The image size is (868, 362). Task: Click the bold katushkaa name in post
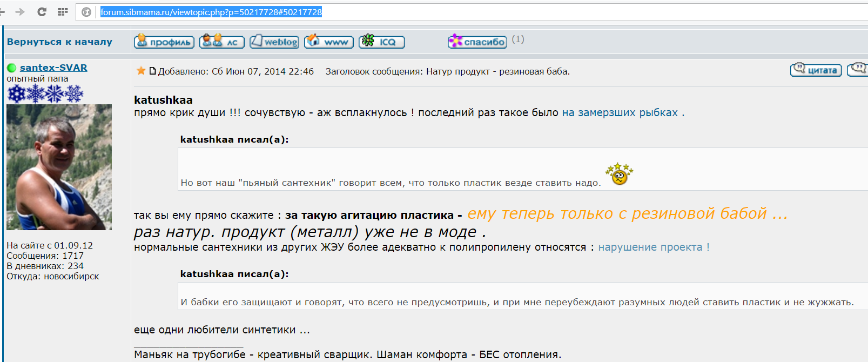[x=163, y=100]
